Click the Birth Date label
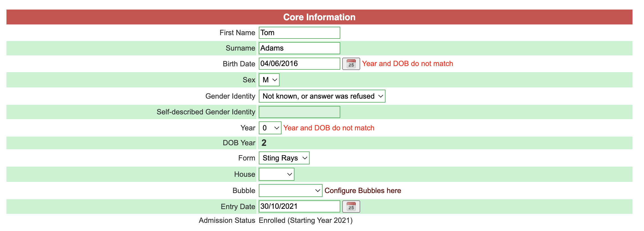 (x=239, y=64)
